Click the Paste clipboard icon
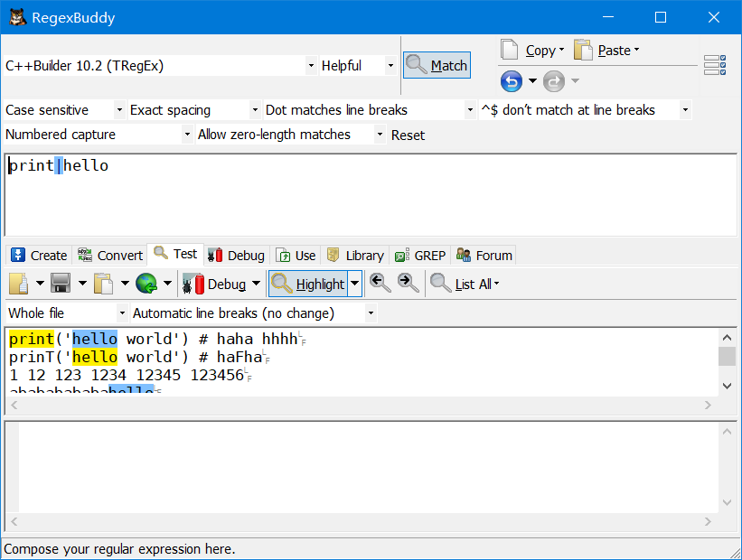This screenshot has height=560, width=742. [x=583, y=51]
